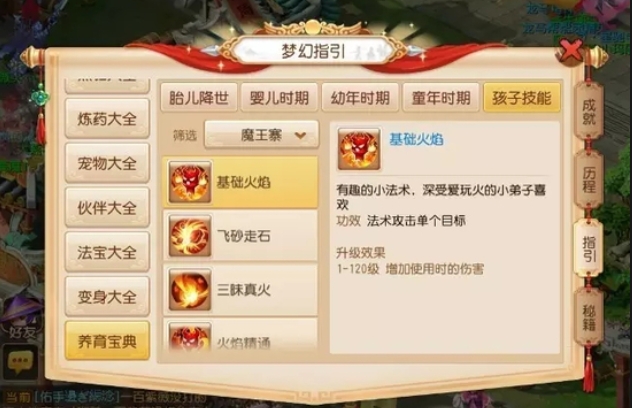The height and width of the screenshot is (408, 632).
Task: Click the large 基础火焰 icon in detail panel
Action: [x=359, y=149]
